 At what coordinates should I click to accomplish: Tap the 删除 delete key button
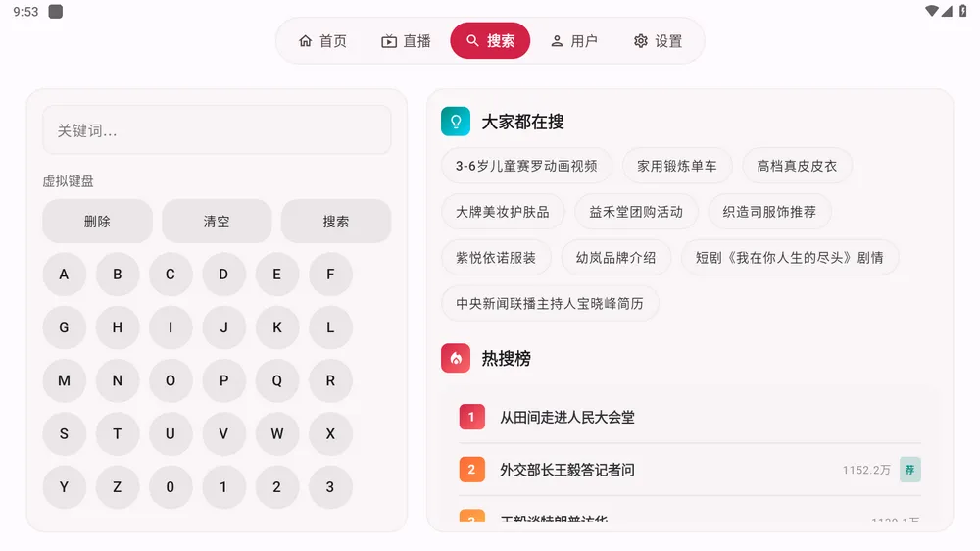coord(97,222)
